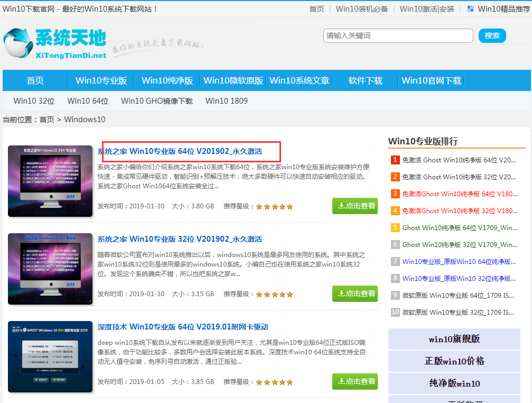Viewport: 532px width, 403px height.
Task: Open title 深度技术 Win10专业版 64位 V2019.01附网卡驱动
Action: click(183, 327)
